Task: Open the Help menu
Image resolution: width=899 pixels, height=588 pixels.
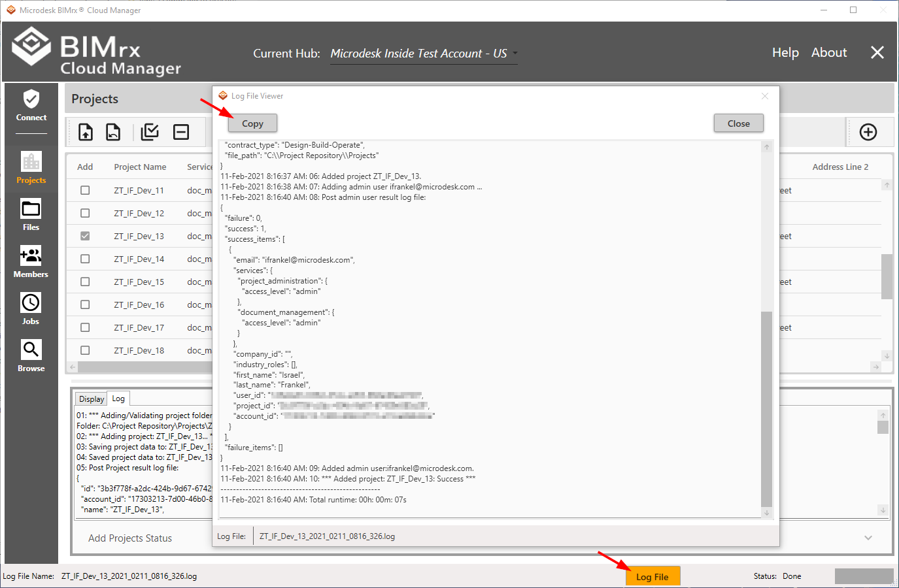Action: click(785, 52)
